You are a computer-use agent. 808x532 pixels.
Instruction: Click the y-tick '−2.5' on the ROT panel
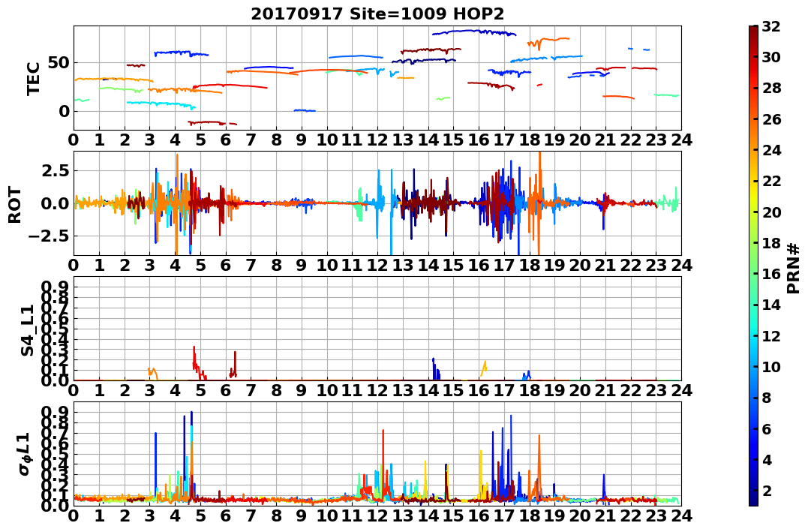click(50, 236)
